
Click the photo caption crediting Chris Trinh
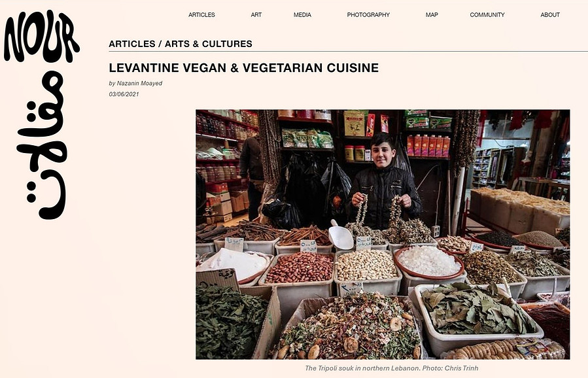[x=392, y=368]
